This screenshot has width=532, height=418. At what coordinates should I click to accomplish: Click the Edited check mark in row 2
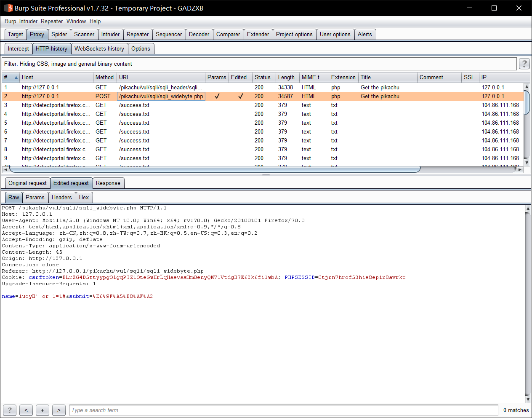point(241,96)
